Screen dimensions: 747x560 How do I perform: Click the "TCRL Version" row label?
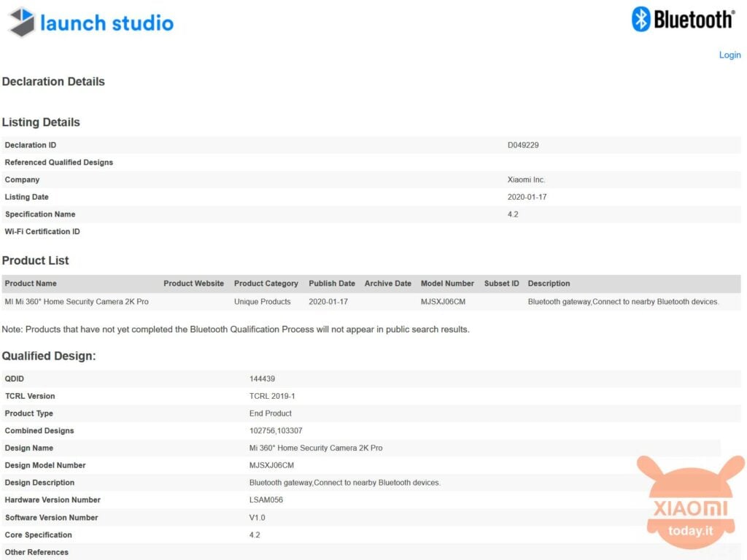tap(30, 396)
